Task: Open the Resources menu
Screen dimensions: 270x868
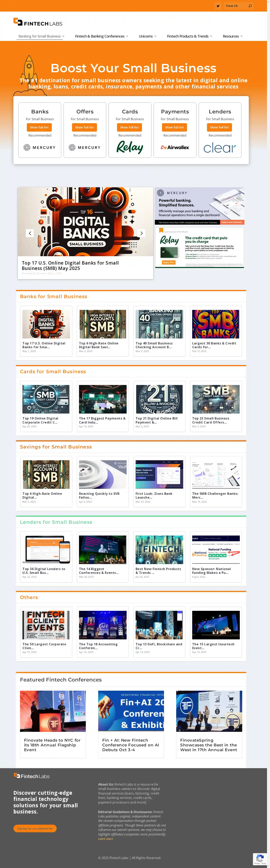Action: 232,36
